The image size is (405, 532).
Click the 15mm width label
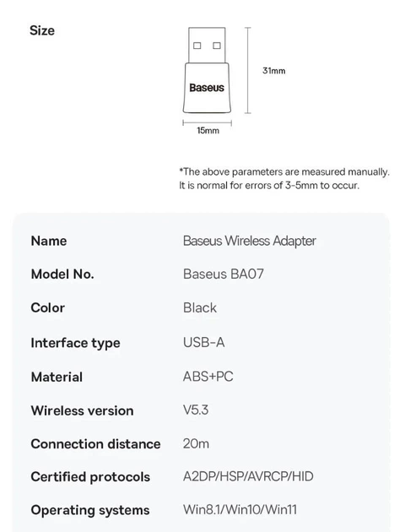tap(208, 131)
